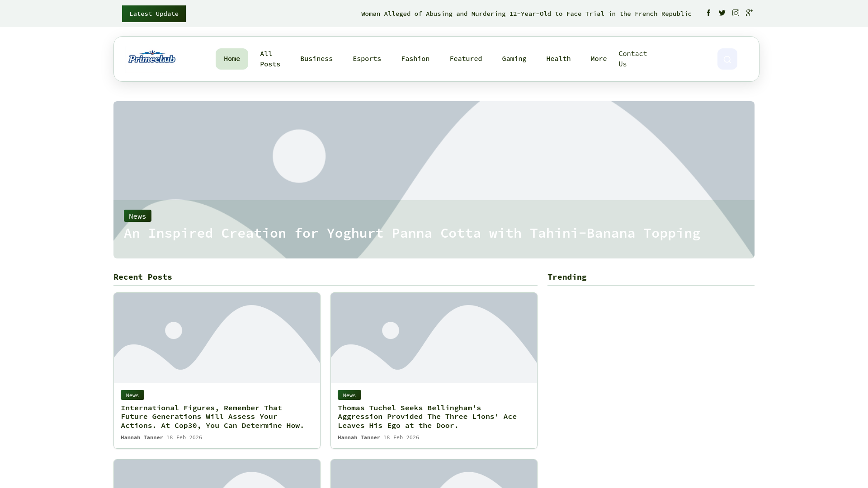Click the Primeclub logo
Screen dimensions: 868x488
[152, 57]
